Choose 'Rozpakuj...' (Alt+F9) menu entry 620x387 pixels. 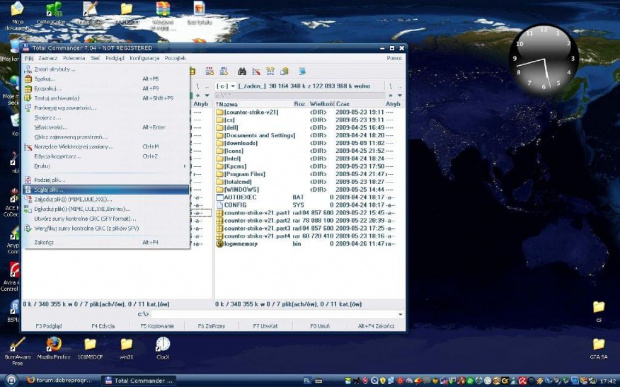106,89
